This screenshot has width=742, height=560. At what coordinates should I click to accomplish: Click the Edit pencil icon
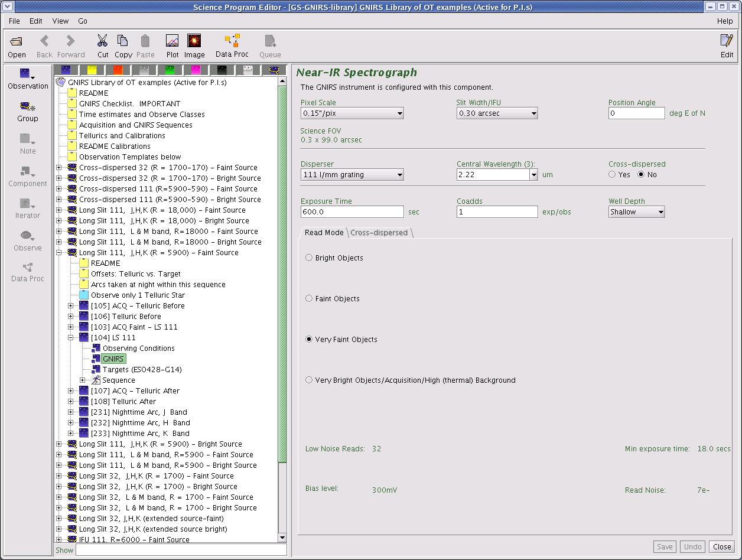click(727, 41)
